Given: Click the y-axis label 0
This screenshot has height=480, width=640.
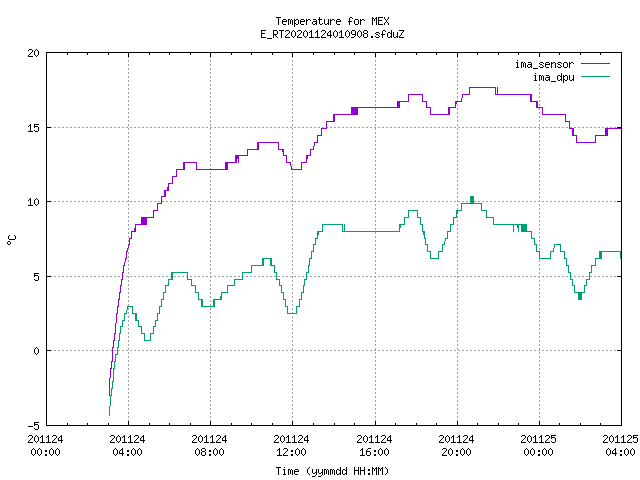Looking at the screenshot, I should 37,351.
